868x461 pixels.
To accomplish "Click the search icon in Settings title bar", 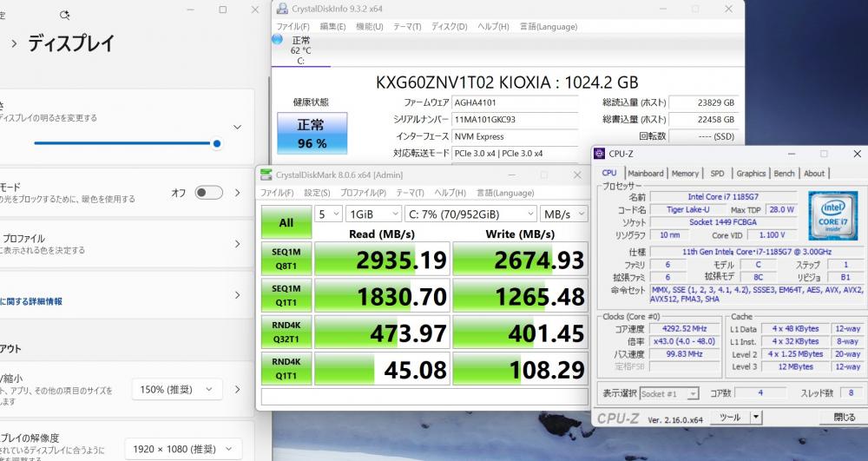I will [64, 15].
